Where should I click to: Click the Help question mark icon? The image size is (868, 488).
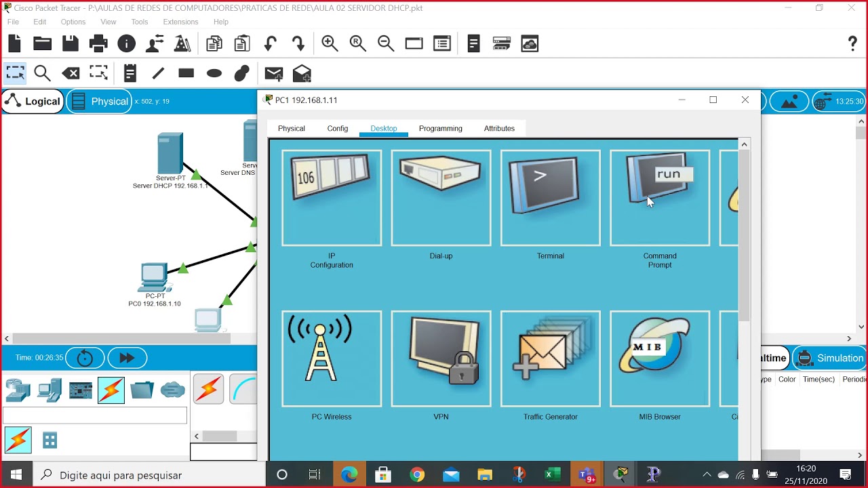853,44
